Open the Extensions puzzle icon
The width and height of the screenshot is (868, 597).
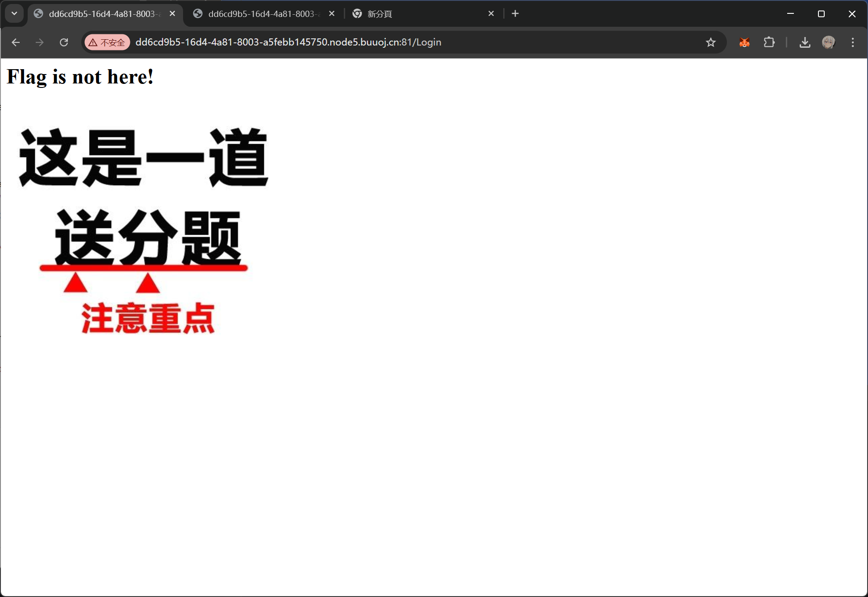point(769,42)
